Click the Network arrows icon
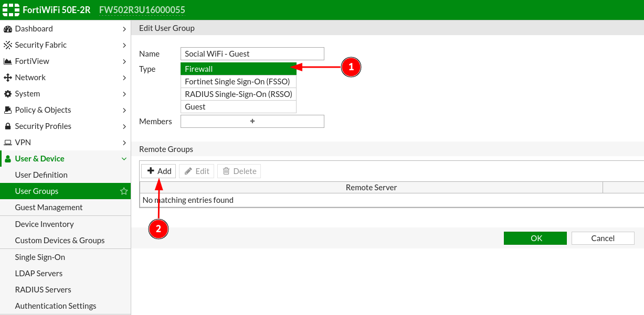The image size is (644, 315). tap(8, 78)
